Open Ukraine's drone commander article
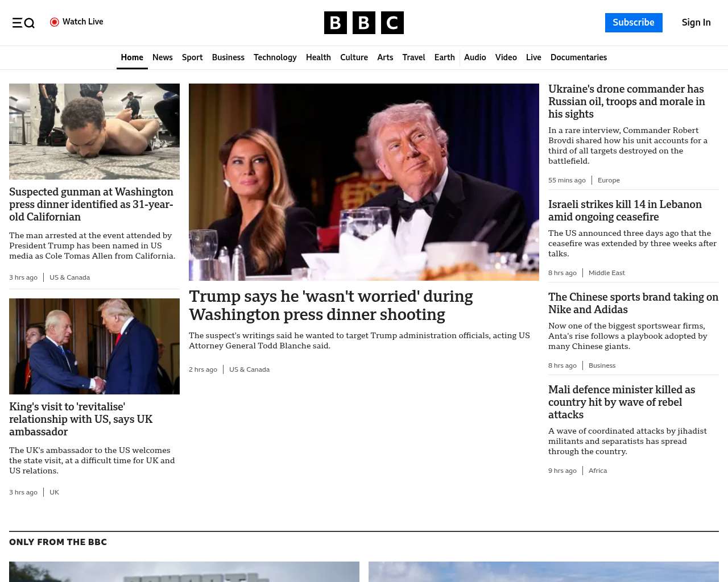The image size is (728, 582). [626, 102]
